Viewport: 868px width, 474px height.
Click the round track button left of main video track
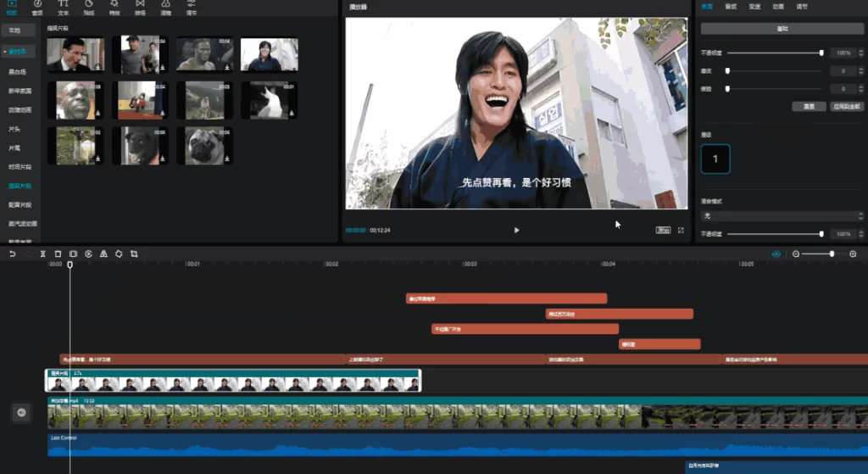(x=21, y=412)
